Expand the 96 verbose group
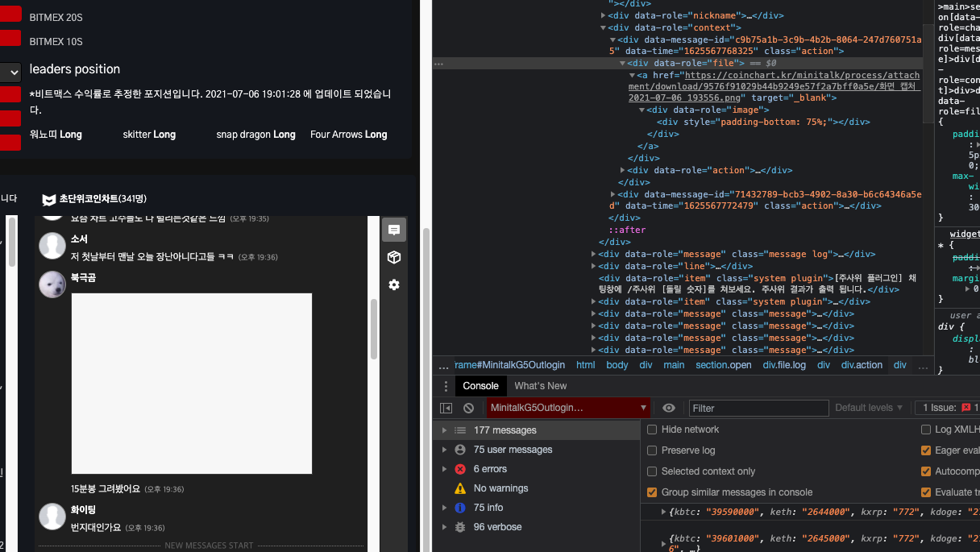980x552 pixels. tap(444, 527)
